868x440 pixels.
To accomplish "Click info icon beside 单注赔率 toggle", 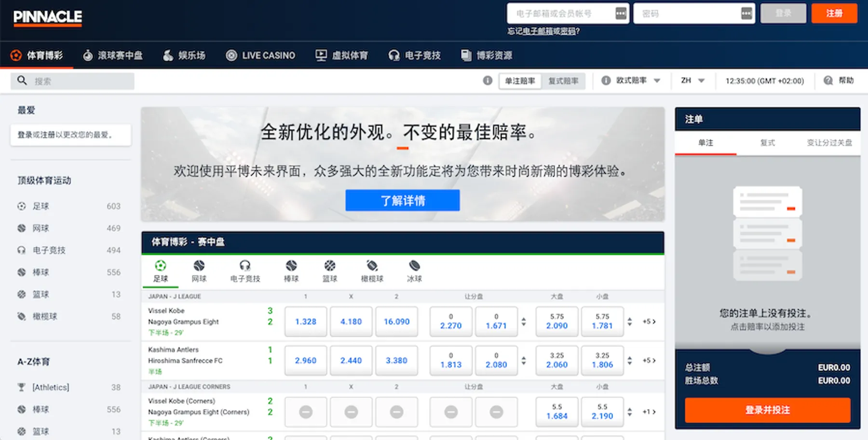I will (488, 81).
